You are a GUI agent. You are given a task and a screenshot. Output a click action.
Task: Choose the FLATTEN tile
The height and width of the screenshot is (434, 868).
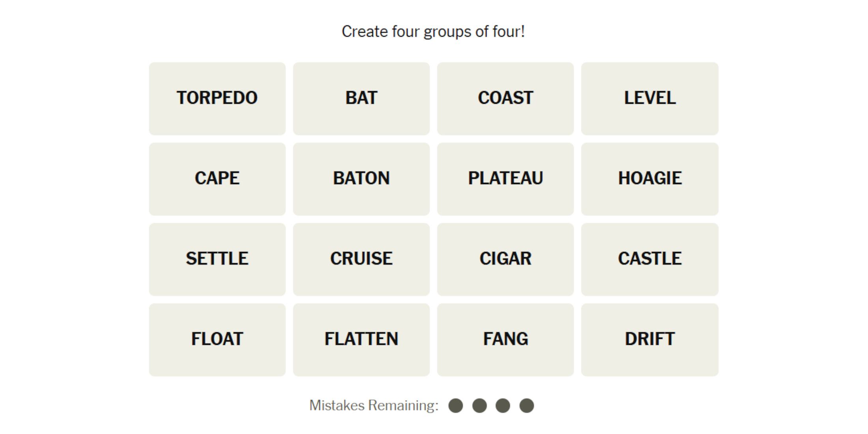[361, 339]
